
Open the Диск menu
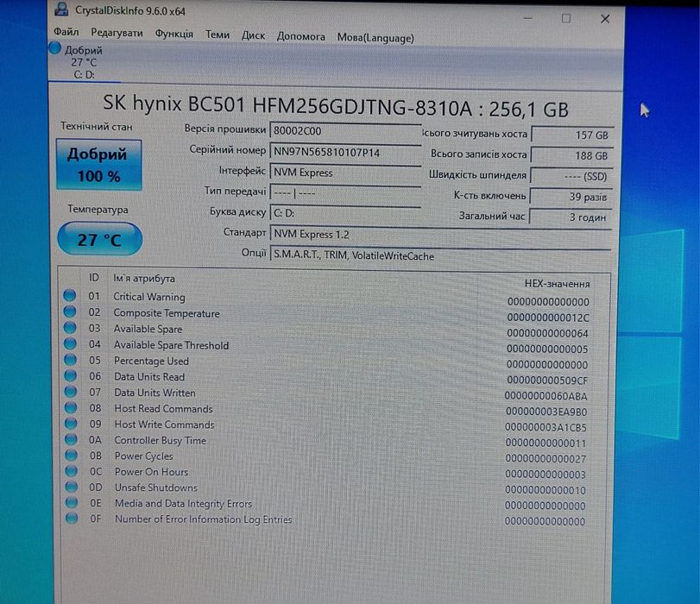253,35
